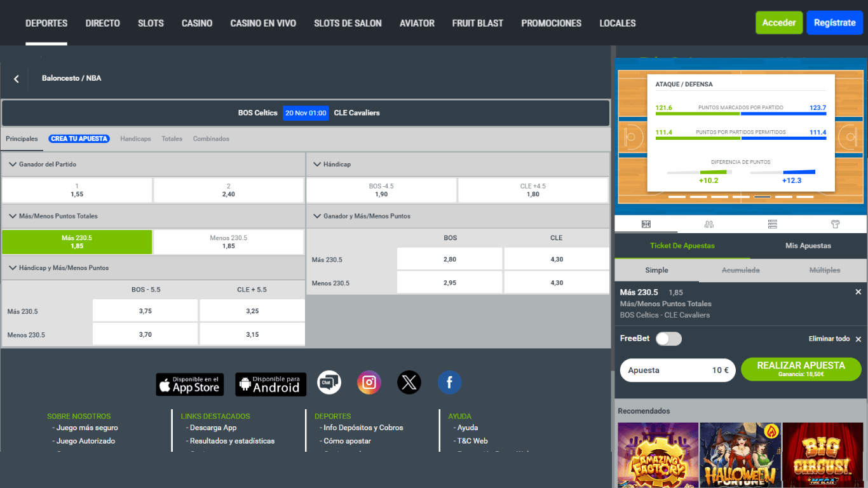The height and width of the screenshot is (488, 868).
Task: Click the Apuesta stake input field
Action: tap(678, 370)
